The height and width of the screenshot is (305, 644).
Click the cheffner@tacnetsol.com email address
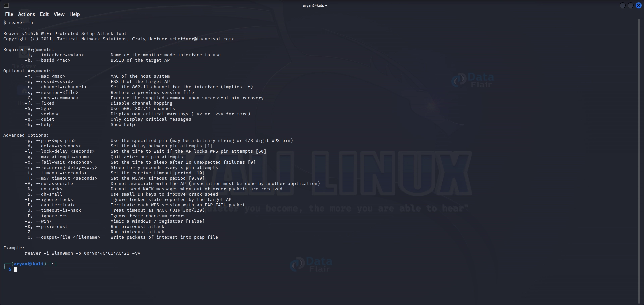(x=202, y=39)
